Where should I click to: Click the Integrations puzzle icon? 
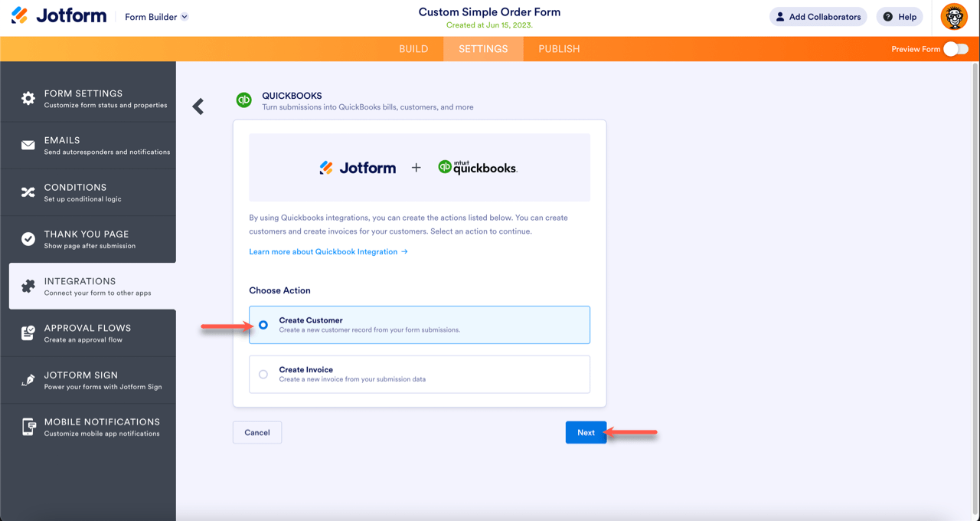tap(28, 287)
